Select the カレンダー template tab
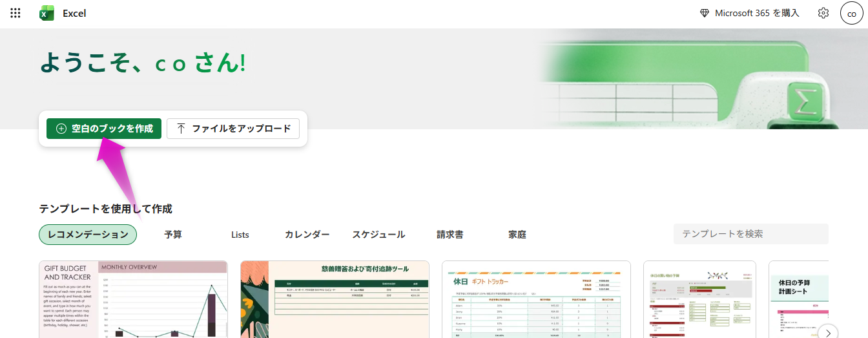The height and width of the screenshot is (338, 868). tap(307, 235)
